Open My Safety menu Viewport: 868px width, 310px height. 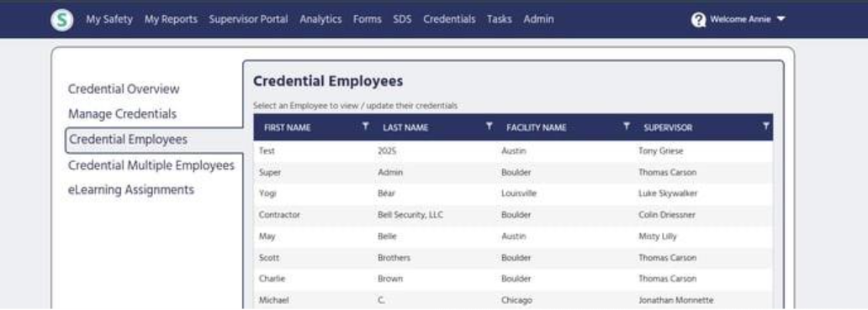pyautogui.click(x=109, y=19)
